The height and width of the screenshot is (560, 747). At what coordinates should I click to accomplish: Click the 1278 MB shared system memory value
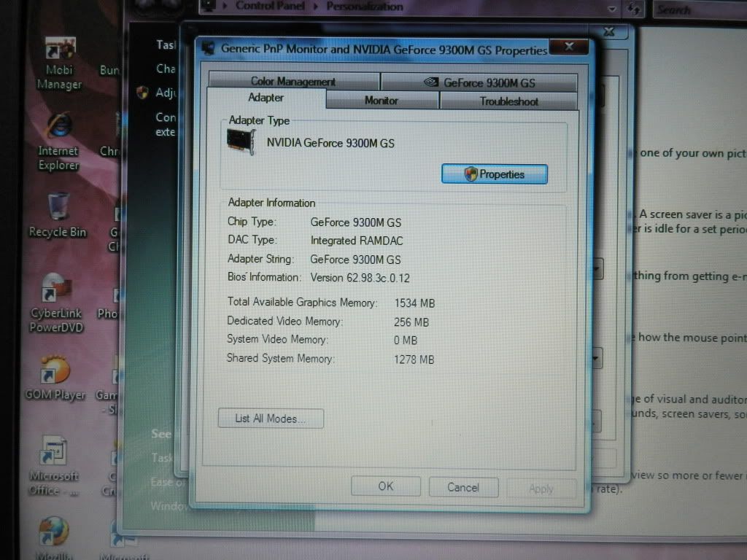point(414,359)
